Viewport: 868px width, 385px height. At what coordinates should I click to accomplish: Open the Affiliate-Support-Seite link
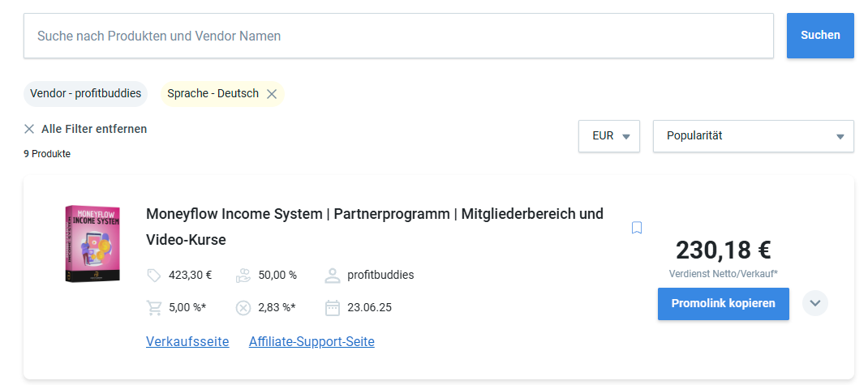[x=312, y=342]
